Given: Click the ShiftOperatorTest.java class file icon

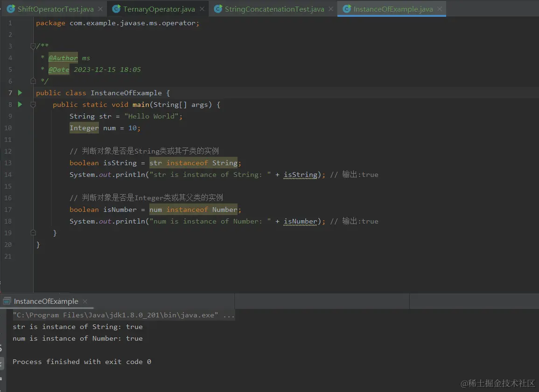Looking at the screenshot, I should 11,9.
